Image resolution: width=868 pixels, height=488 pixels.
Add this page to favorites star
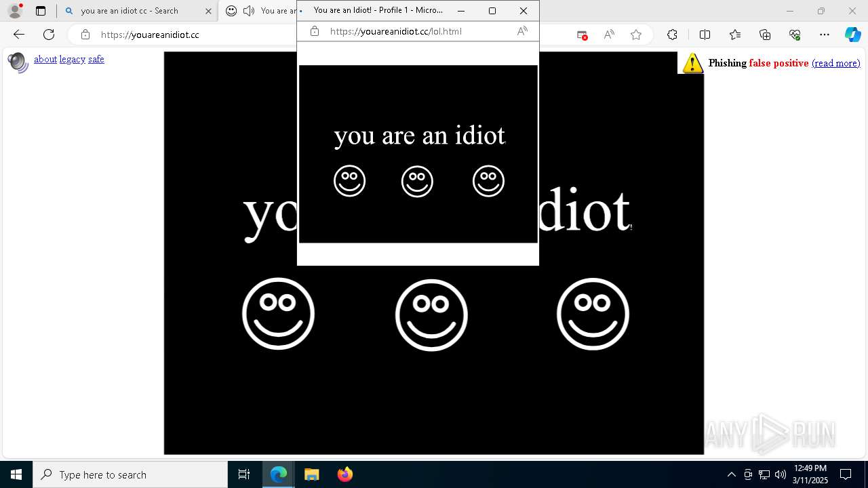point(636,35)
